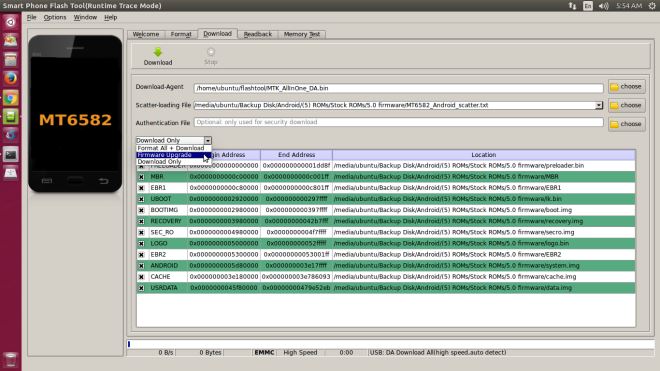Viewport: 660px width, 371px height.
Task: Click the Stop icon in the toolbar
Action: click(x=210, y=52)
